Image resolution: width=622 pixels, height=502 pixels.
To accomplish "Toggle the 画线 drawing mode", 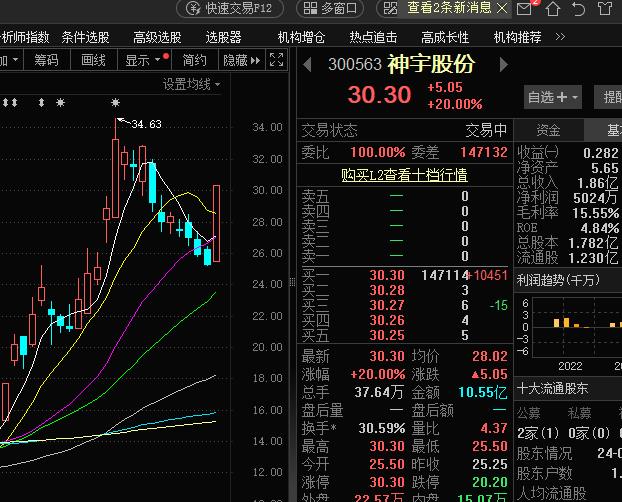I will (x=93, y=60).
